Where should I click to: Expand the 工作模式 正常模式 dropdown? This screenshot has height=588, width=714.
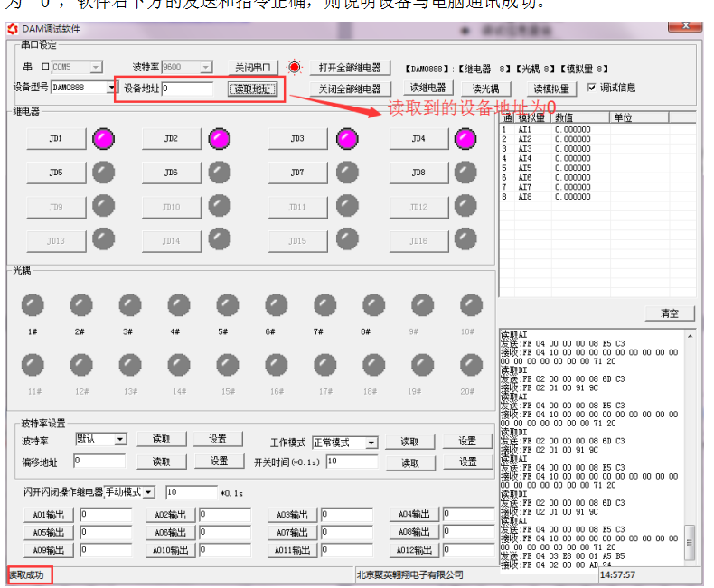point(371,443)
